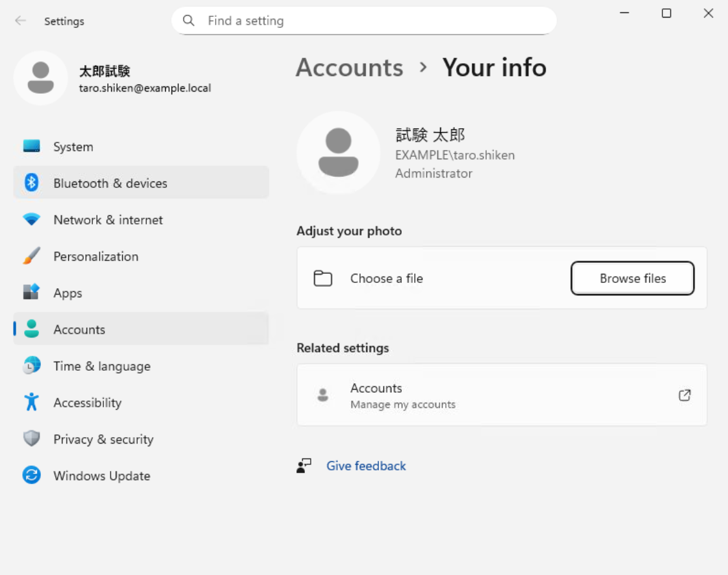Open the Give feedback link
Image resolution: width=728 pixels, height=575 pixels.
(x=366, y=466)
